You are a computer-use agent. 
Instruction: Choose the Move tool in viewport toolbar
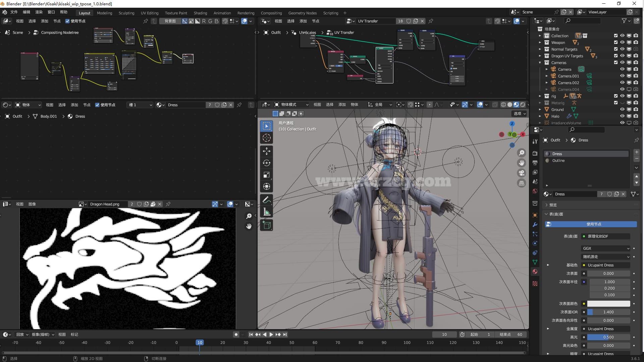point(267,151)
